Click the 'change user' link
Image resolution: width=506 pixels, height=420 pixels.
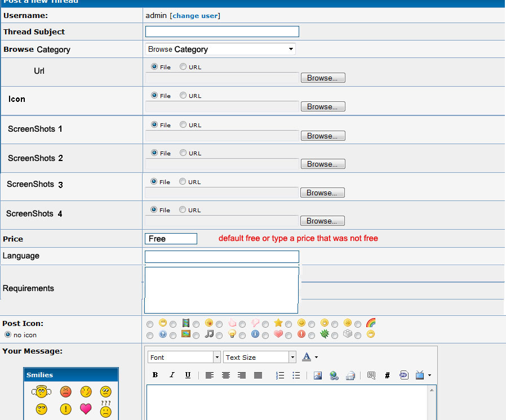click(x=194, y=16)
